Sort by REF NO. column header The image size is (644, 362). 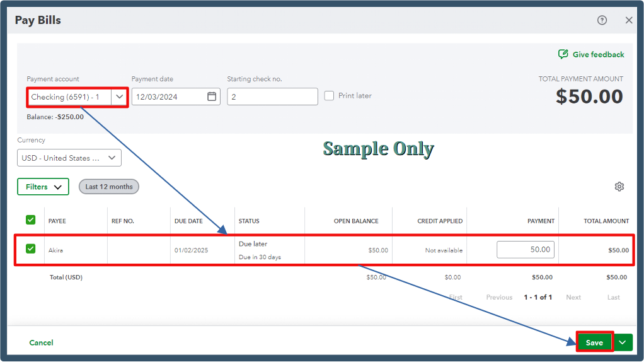(x=123, y=221)
